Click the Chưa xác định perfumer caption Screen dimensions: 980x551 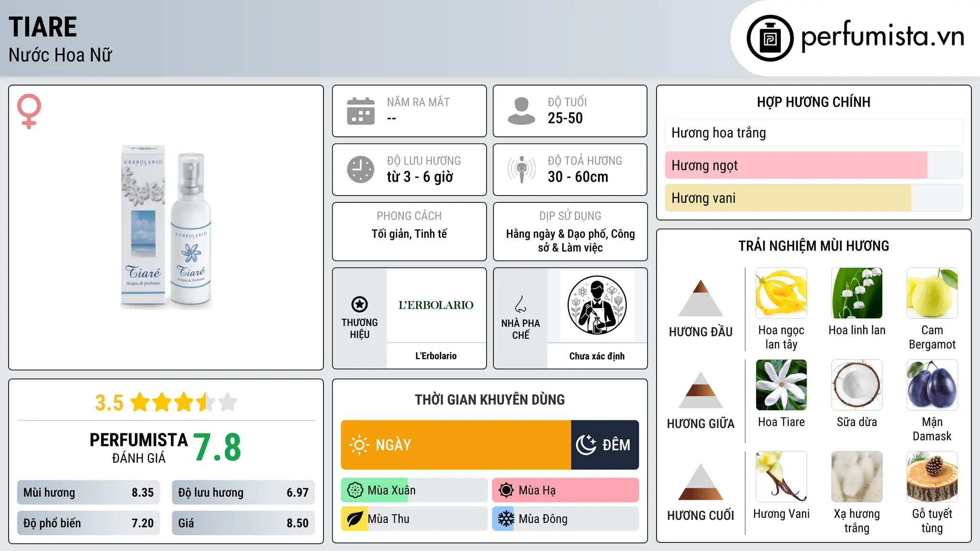(x=597, y=356)
